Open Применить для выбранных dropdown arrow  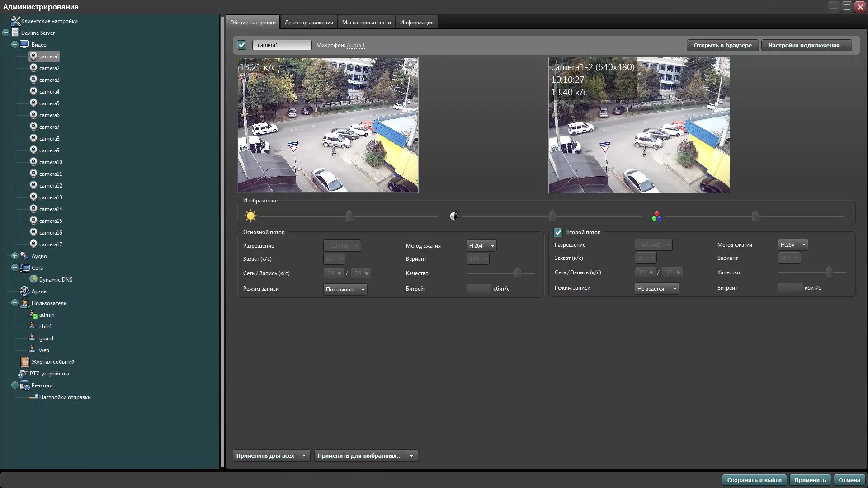click(412, 455)
